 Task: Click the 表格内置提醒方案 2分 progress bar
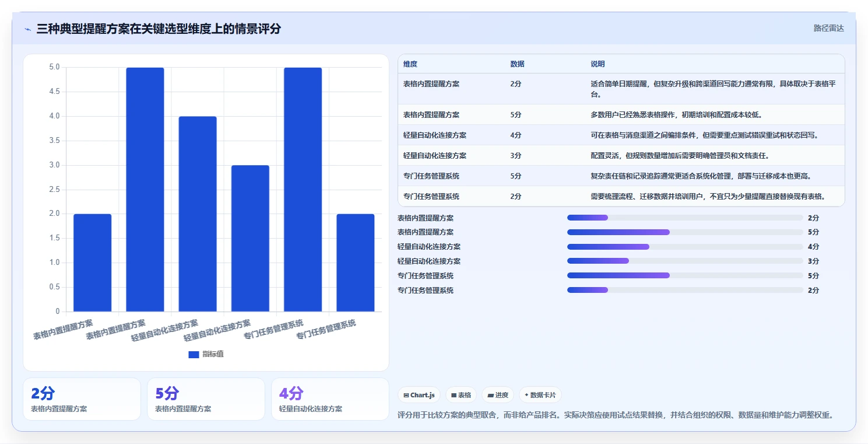685,218
